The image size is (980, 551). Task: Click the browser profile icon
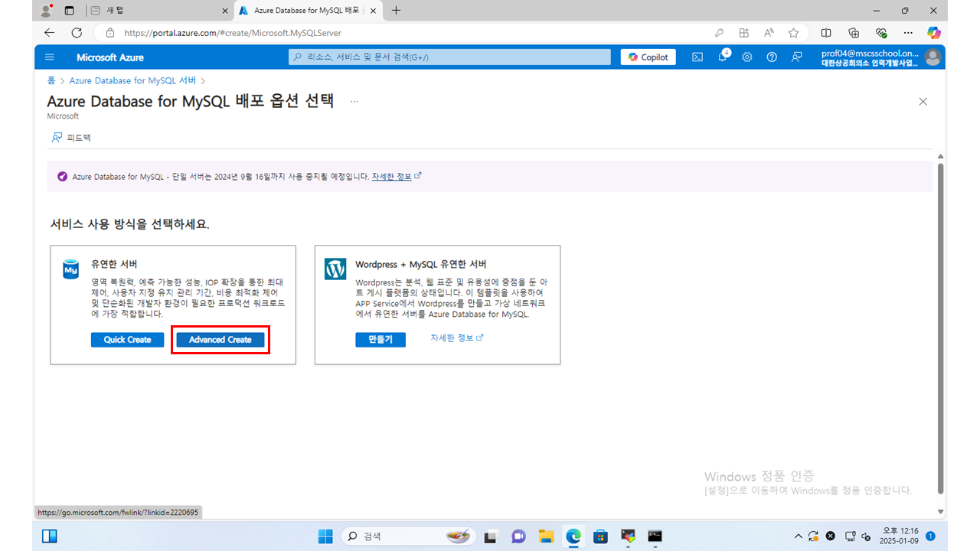47,11
